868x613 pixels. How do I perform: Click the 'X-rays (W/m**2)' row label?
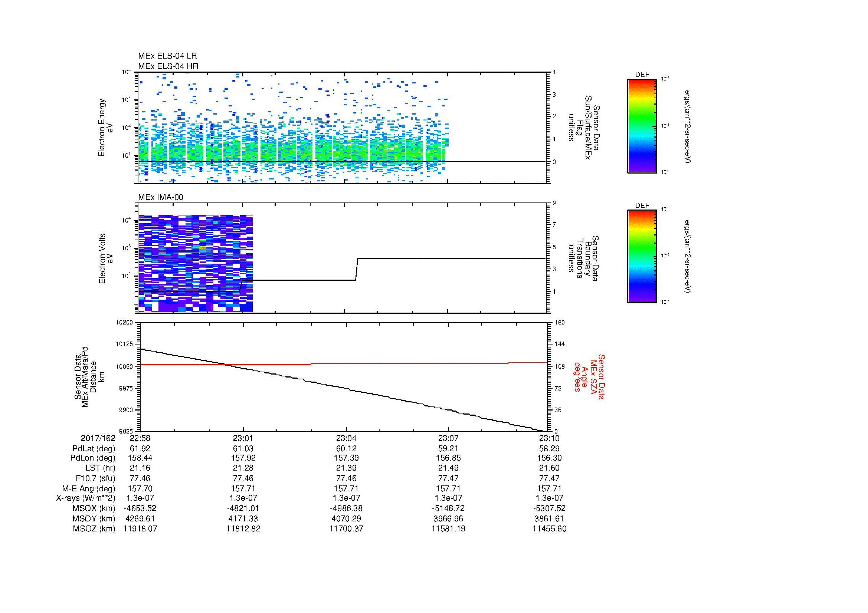86,498
